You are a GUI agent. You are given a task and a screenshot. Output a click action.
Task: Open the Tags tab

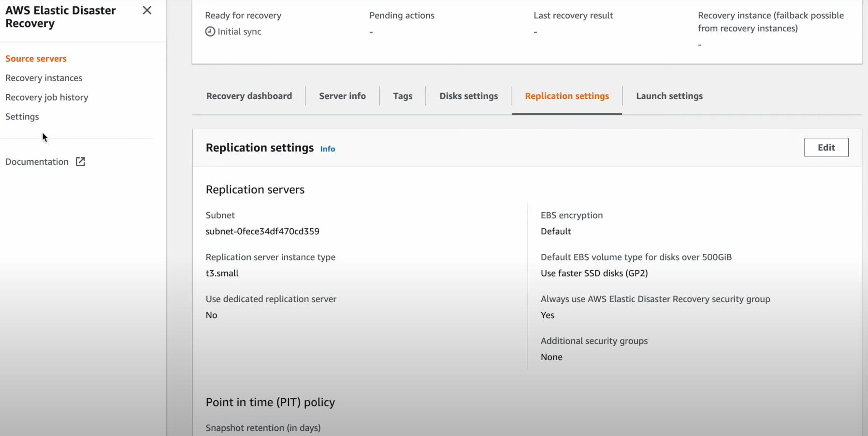tap(403, 96)
